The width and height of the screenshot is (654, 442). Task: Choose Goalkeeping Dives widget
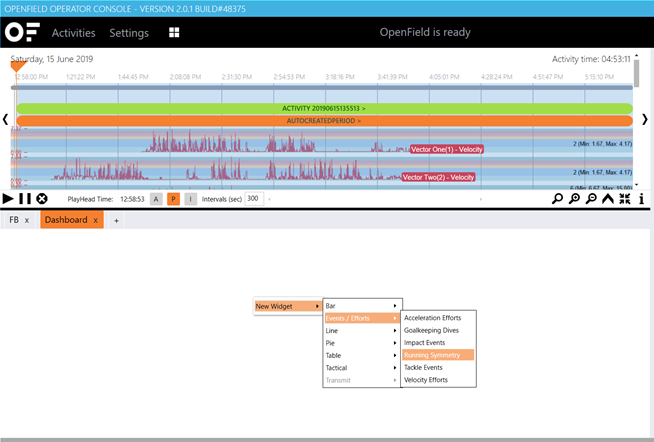[x=438, y=330]
